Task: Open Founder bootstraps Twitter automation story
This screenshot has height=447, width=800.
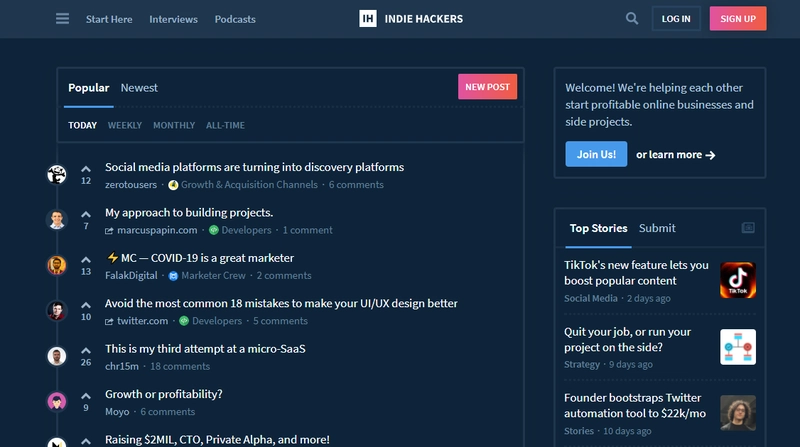Action: (635, 406)
